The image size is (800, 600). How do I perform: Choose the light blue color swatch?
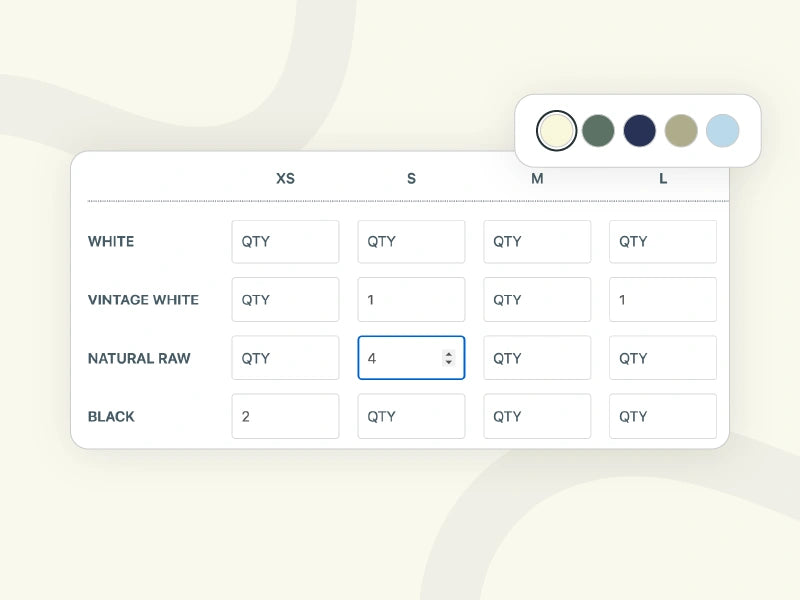[x=722, y=131]
